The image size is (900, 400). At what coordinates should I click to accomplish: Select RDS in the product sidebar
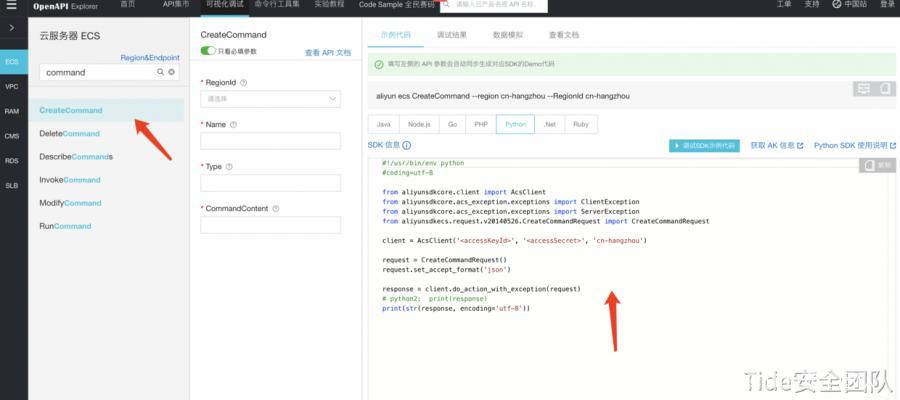click(12, 161)
